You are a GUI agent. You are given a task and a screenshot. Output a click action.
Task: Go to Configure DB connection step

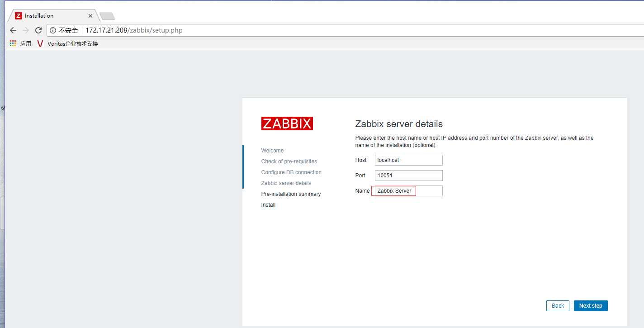click(x=291, y=172)
